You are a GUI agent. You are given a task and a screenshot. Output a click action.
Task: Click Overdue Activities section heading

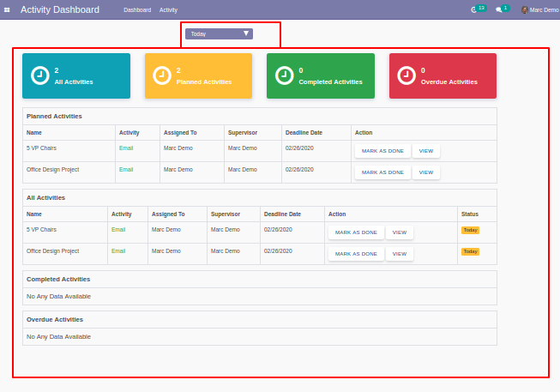pyautogui.click(x=55, y=319)
